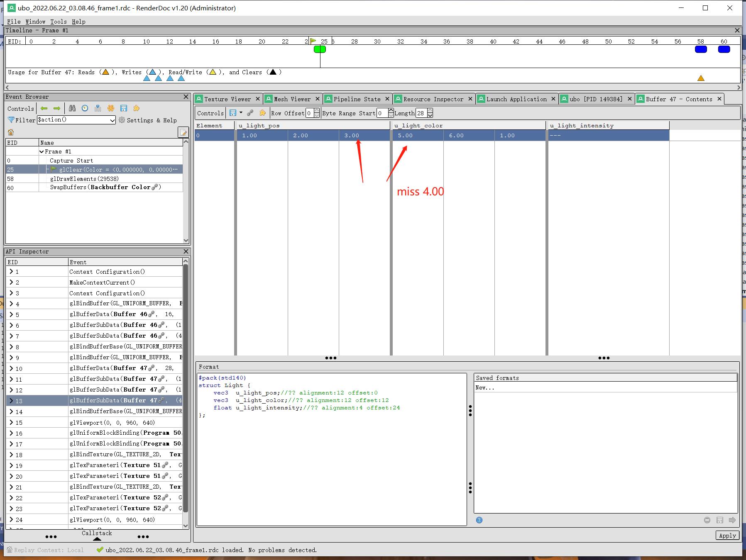Expand event 1 Context Configuration() row
The width and height of the screenshot is (746, 560).
(11, 271)
